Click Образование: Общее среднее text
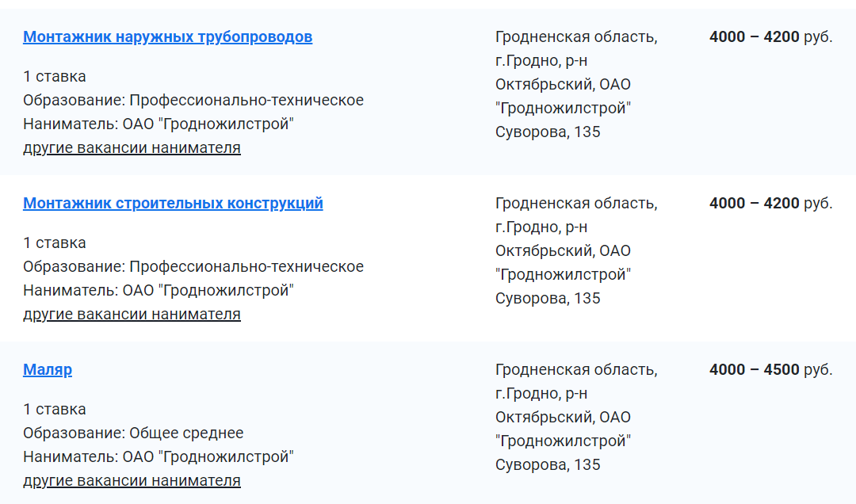Viewport: 856px width, 504px height. click(x=133, y=433)
